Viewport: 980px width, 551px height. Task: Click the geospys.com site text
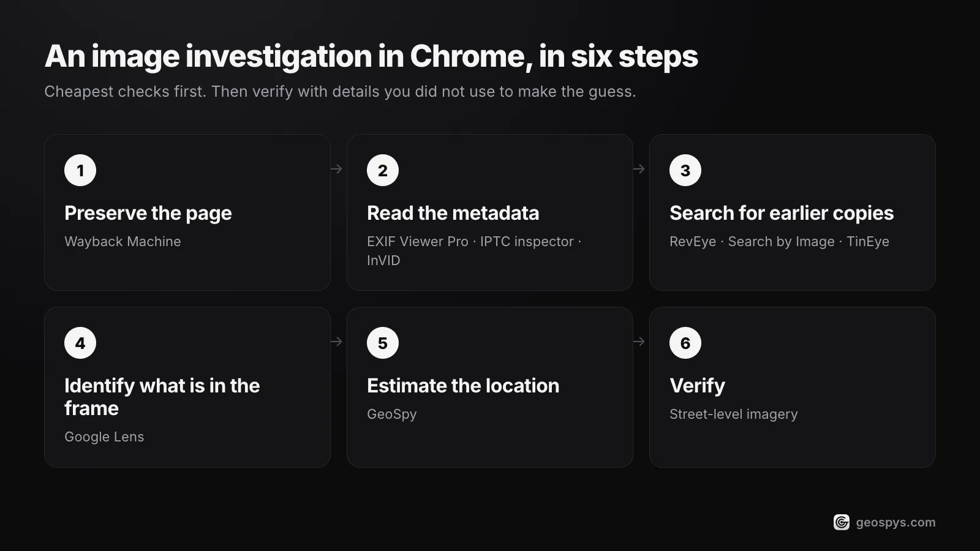[895, 522]
